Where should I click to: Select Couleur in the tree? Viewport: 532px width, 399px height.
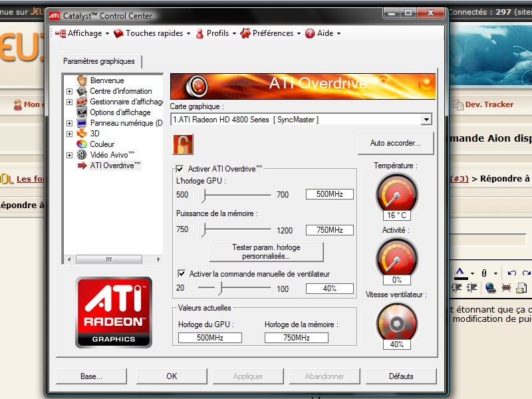point(102,144)
